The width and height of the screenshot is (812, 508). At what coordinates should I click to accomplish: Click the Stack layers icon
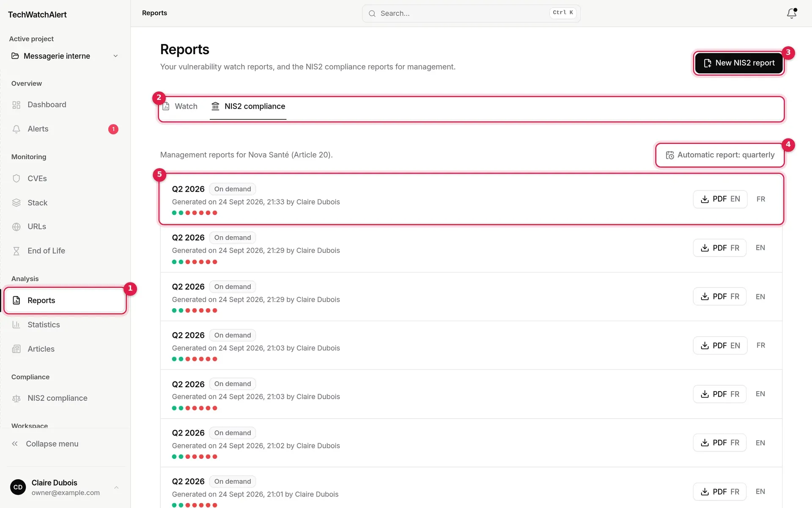pos(16,203)
